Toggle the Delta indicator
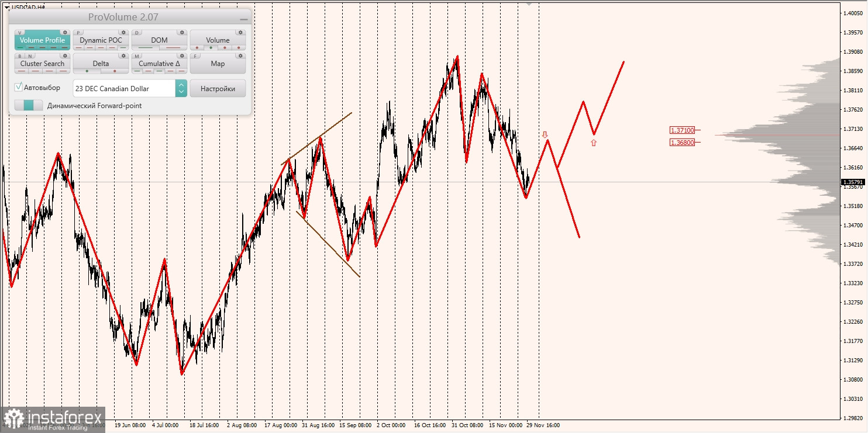Image resolution: width=868 pixels, height=433 pixels. [101, 64]
